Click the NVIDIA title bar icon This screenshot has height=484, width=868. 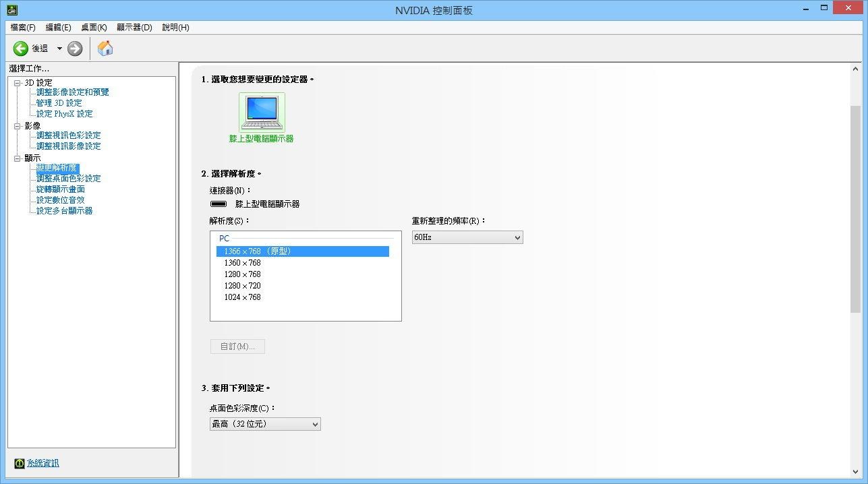pos(12,10)
